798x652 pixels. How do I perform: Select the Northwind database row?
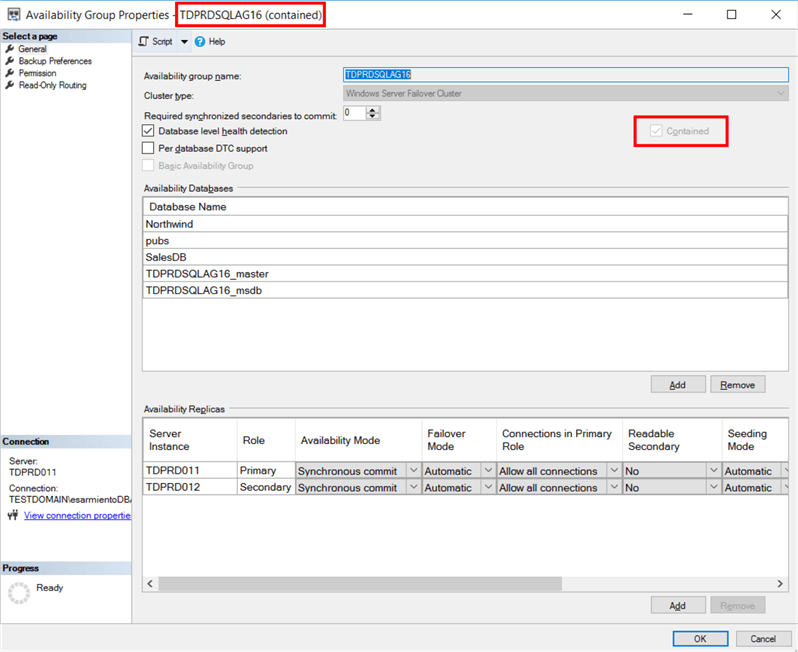click(x=465, y=224)
